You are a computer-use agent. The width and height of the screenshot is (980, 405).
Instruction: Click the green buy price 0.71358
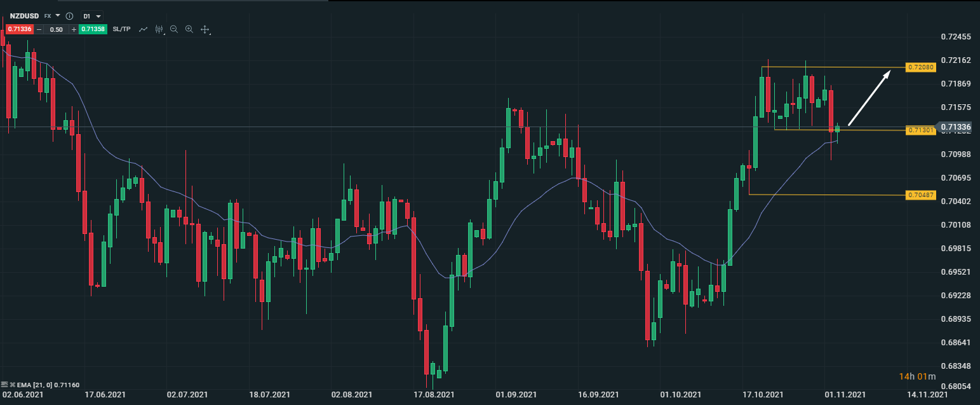point(93,29)
